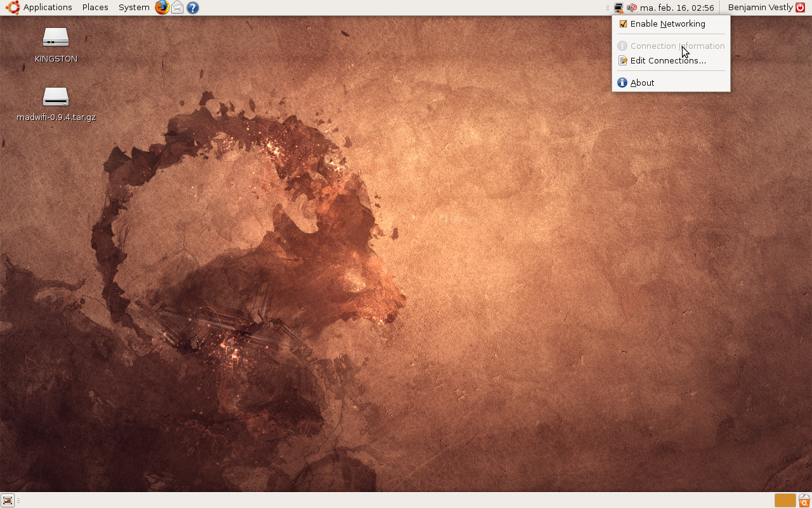Viewport: 812px width, 508px height.
Task: Select the KINGSTON drive desktop icon
Action: click(x=56, y=38)
